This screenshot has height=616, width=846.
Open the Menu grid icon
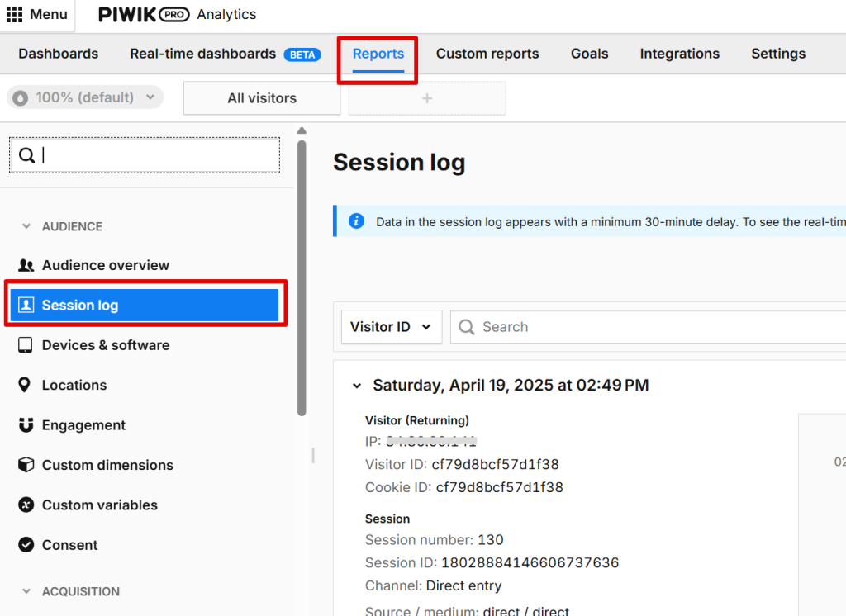[x=15, y=15]
